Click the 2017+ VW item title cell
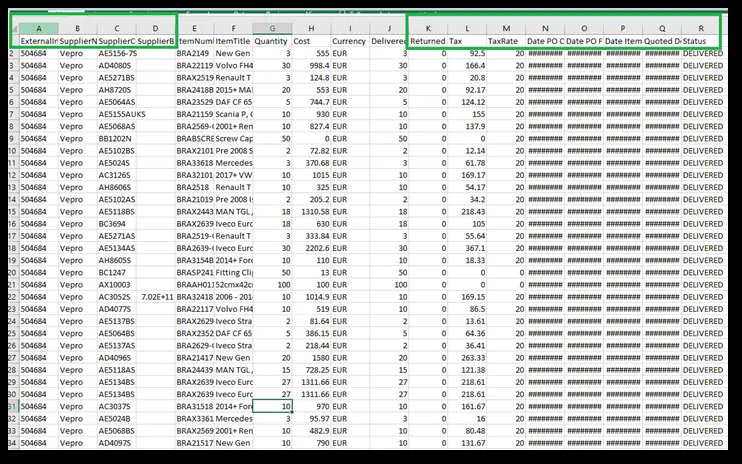Image resolution: width=742 pixels, height=464 pixels. 233,175
